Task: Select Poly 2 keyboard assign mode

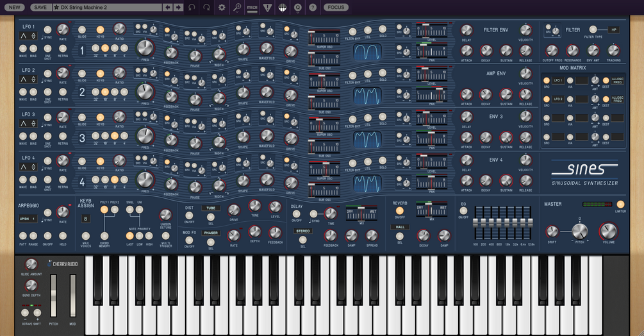Action: coord(115,210)
